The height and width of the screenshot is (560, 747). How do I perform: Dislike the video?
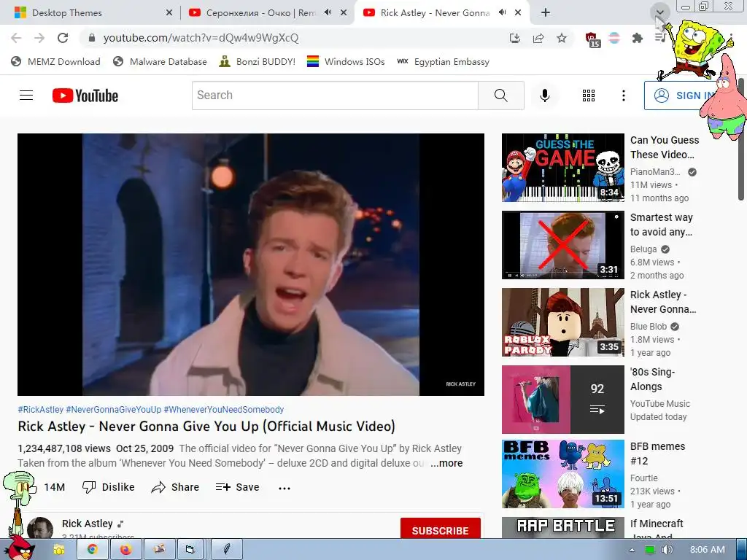(109, 487)
